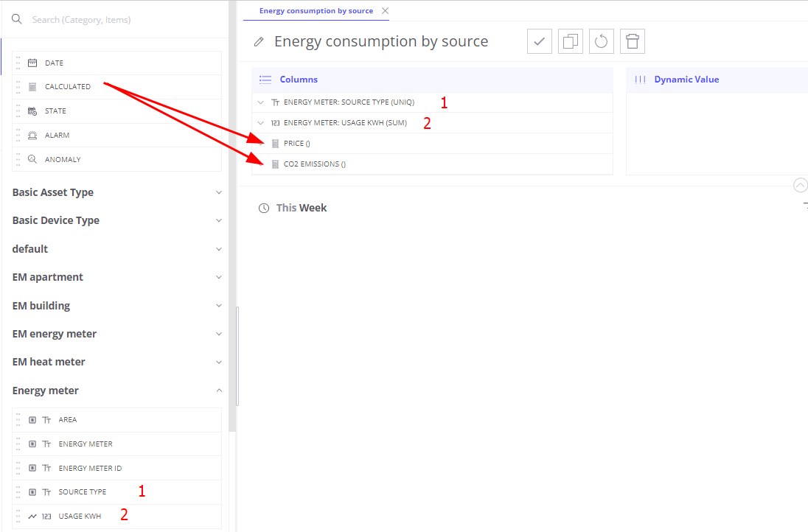Click the delete trash icon
The width and height of the screenshot is (808, 532).
pos(632,41)
